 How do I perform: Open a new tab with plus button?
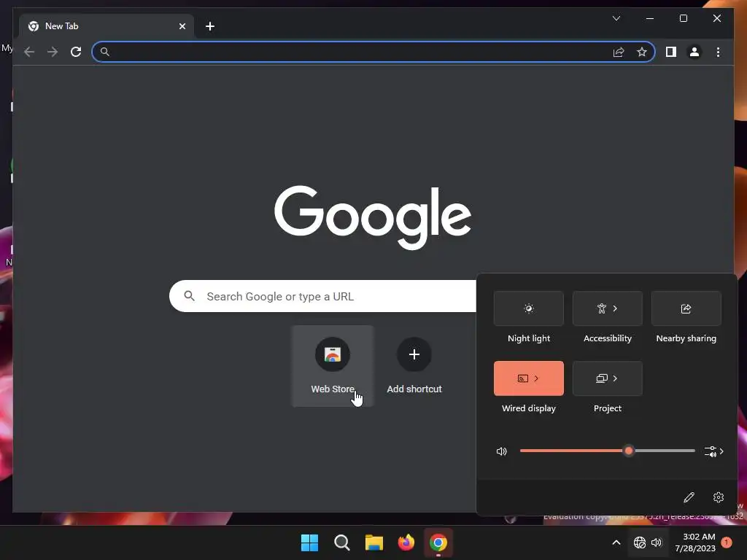pyautogui.click(x=209, y=26)
